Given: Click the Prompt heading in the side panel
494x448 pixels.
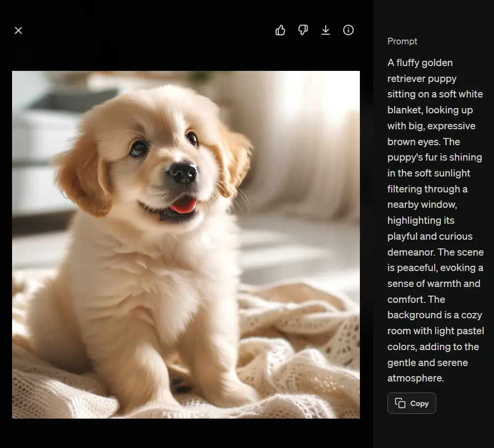Looking at the screenshot, I should 402,41.
